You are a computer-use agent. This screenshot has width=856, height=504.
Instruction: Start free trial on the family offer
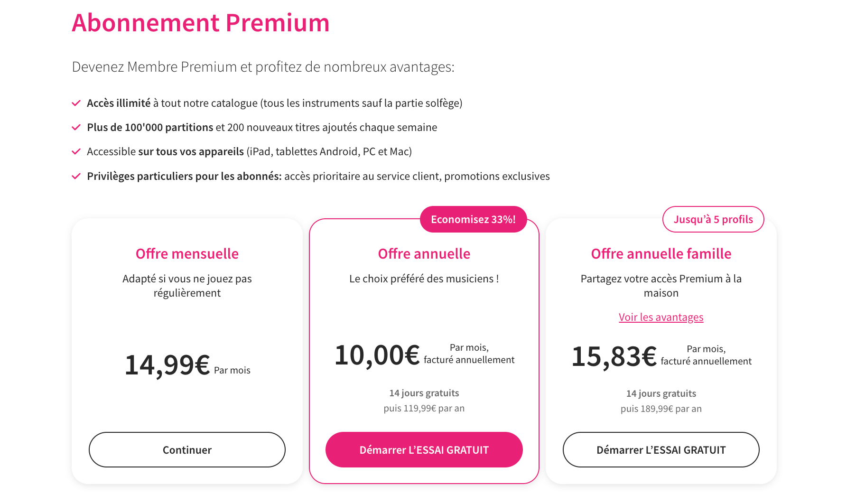click(661, 449)
